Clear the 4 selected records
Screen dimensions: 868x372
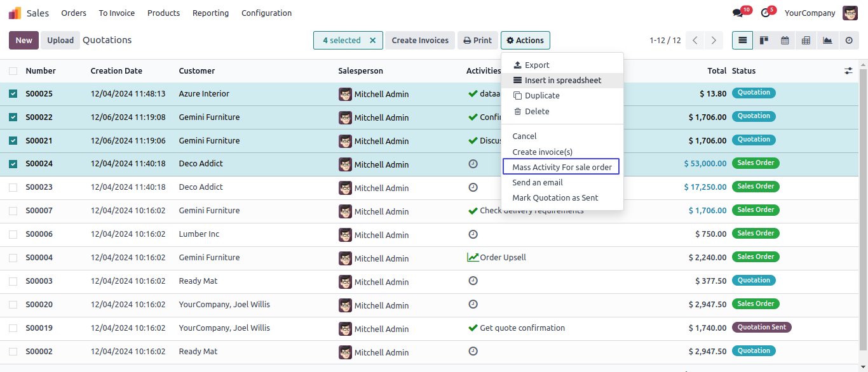pos(373,41)
